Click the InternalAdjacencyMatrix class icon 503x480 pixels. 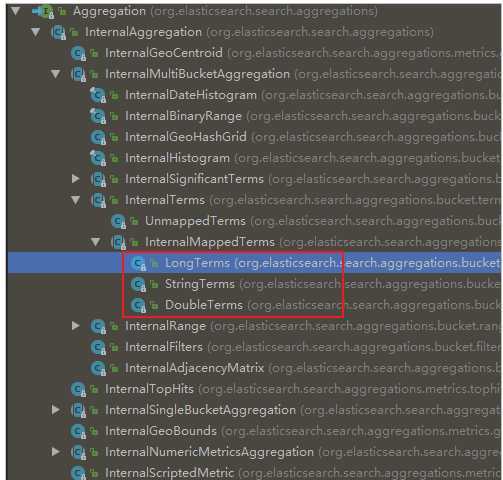pos(98,369)
